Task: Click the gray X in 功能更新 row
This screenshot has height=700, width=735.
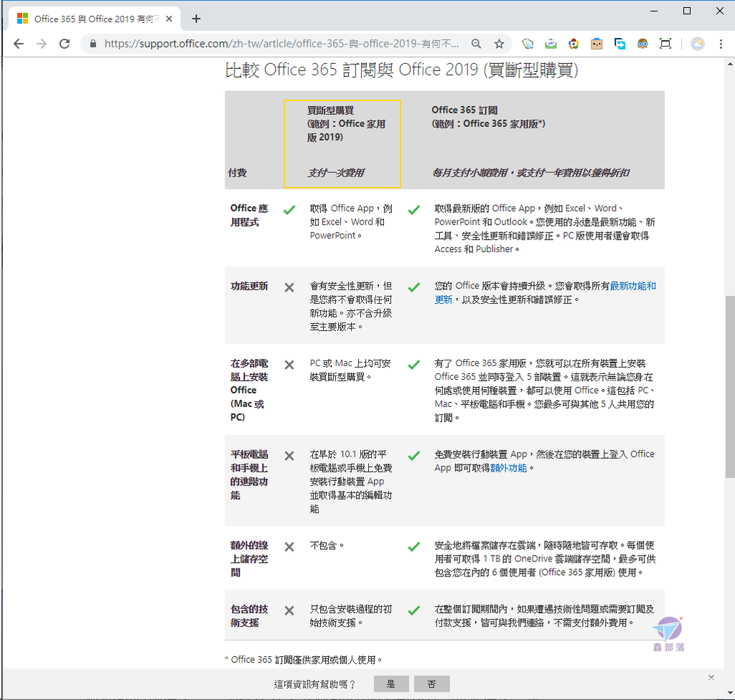Action: click(x=289, y=287)
